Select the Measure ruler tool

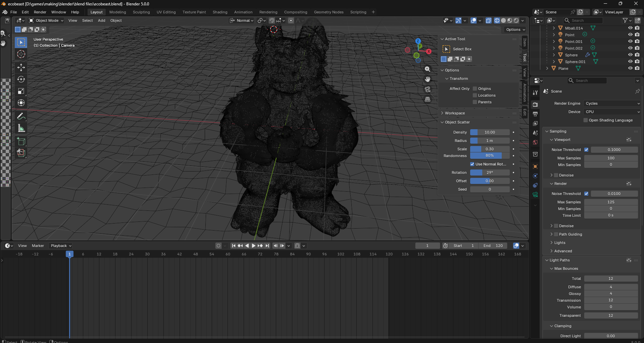21,128
